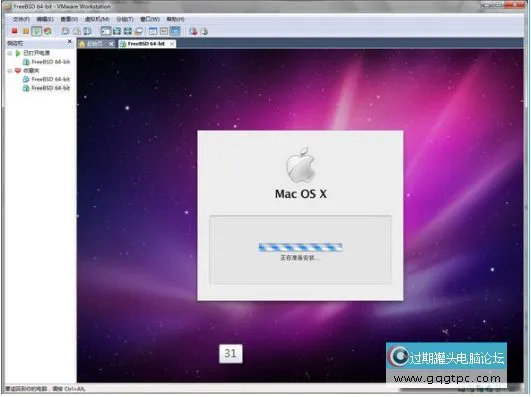Take a snapshot using the toolbar icon
This screenshot has width=531, height=397.
tap(65, 31)
